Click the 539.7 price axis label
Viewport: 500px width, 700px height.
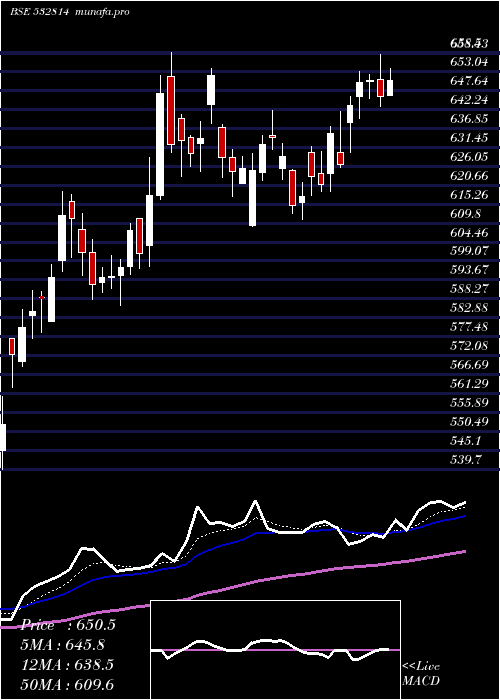click(466, 459)
